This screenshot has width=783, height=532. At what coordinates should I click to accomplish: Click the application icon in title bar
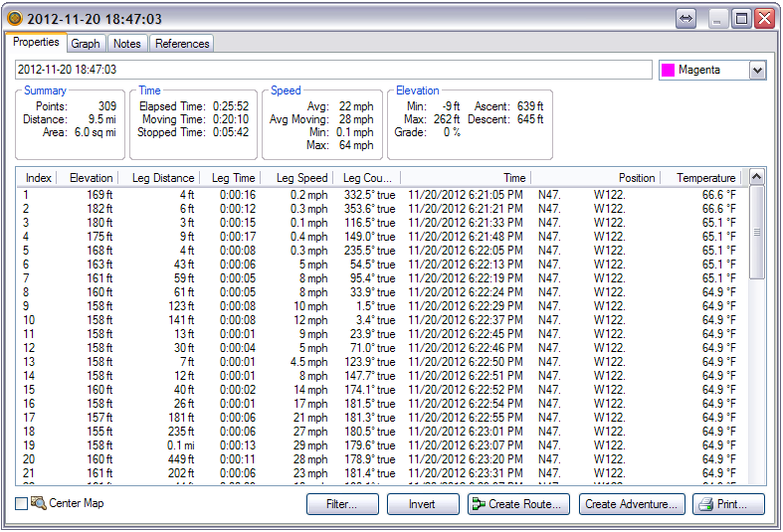pyautogui.click(x=15, y=19)
